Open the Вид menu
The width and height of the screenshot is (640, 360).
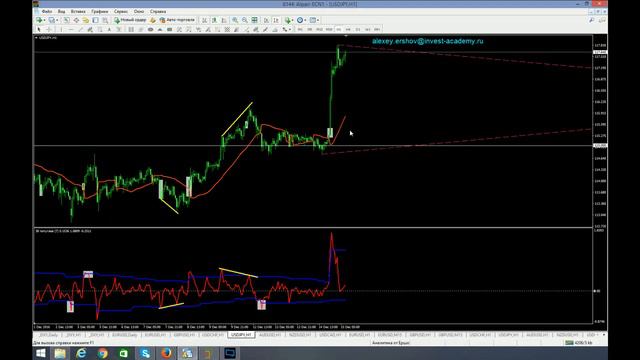61,11
